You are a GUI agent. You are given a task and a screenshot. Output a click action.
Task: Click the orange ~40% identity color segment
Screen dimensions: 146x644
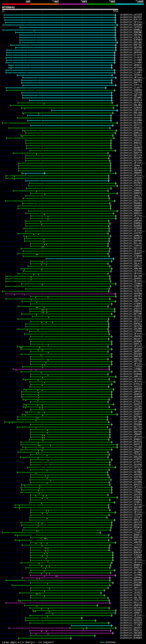click(45, 4)
